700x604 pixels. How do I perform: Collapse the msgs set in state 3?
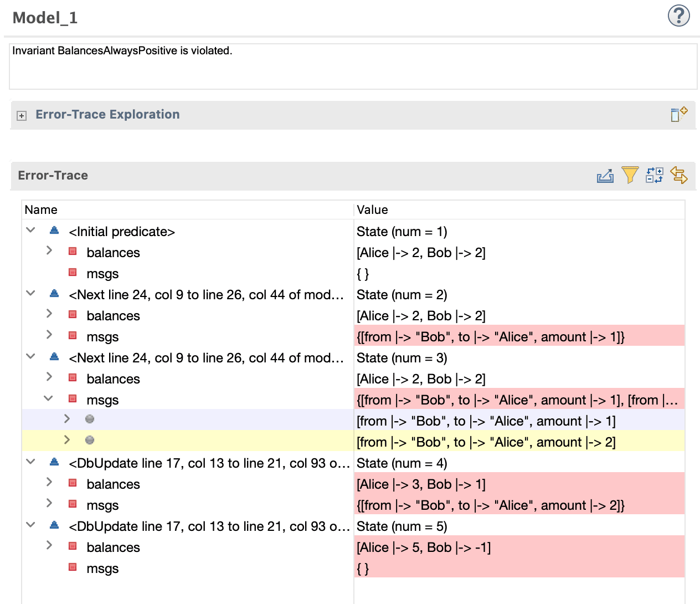[49, 398]
